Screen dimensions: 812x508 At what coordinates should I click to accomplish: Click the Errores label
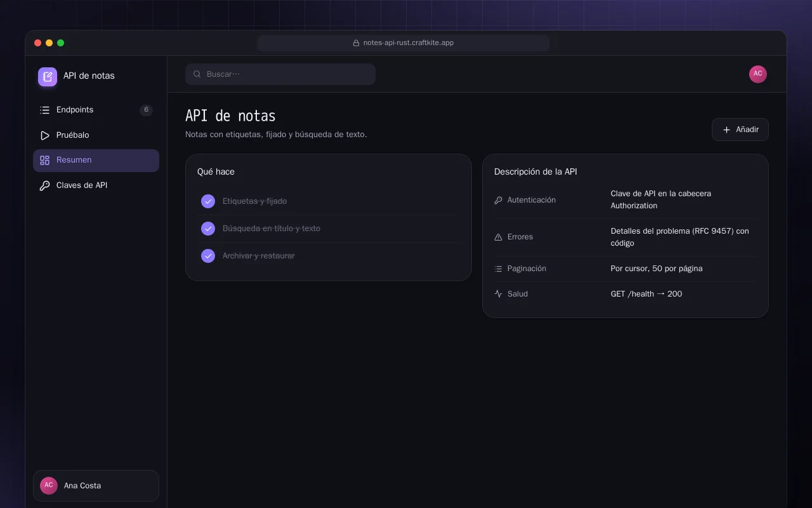point(520,237)
